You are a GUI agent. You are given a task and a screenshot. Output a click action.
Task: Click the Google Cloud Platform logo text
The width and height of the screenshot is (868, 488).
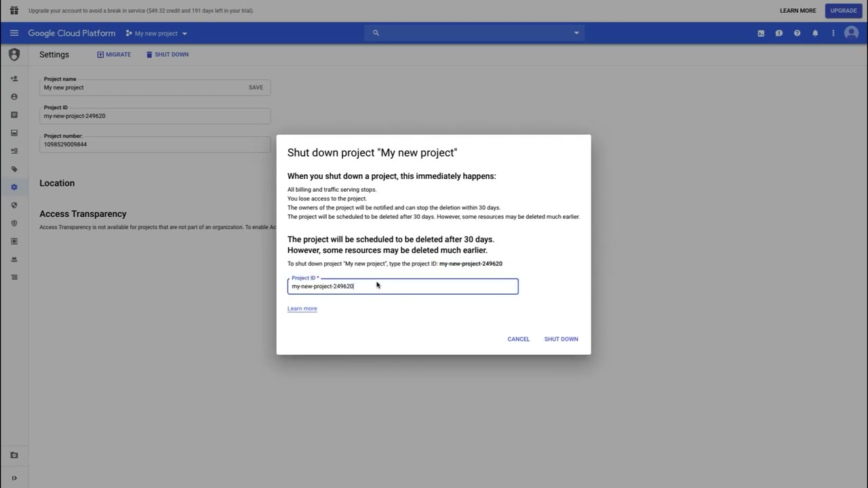click(72, 33)
